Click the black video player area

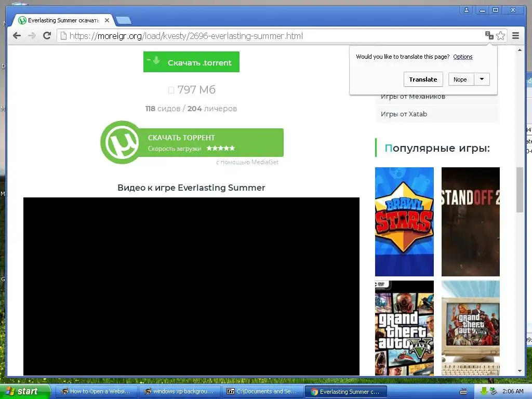(191, 286)
